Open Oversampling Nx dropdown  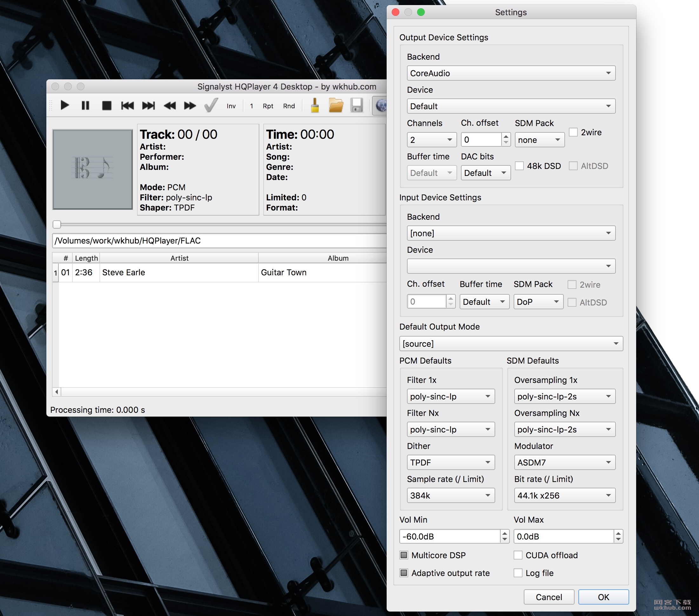pos(564,429)
